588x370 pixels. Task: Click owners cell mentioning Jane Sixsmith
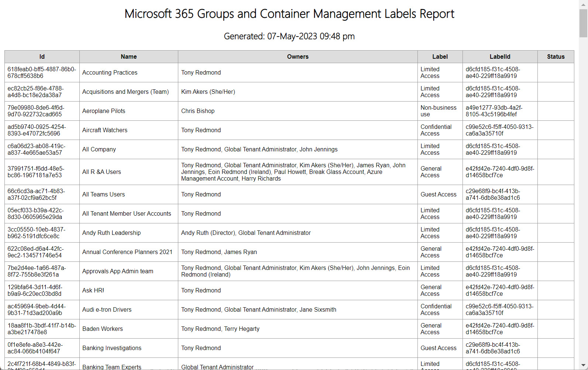pos(298,309)
